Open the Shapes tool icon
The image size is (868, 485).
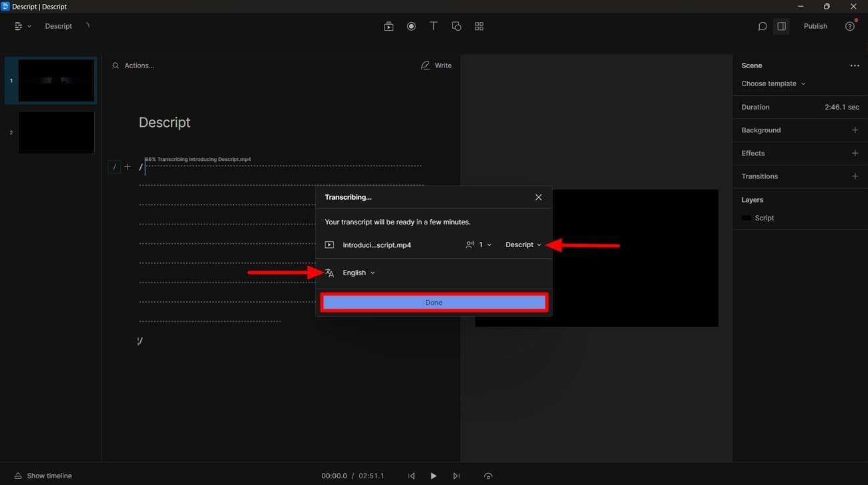coord(456,26)
